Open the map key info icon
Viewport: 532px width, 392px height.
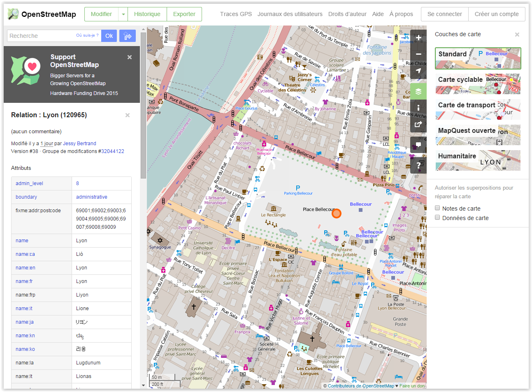418,108
